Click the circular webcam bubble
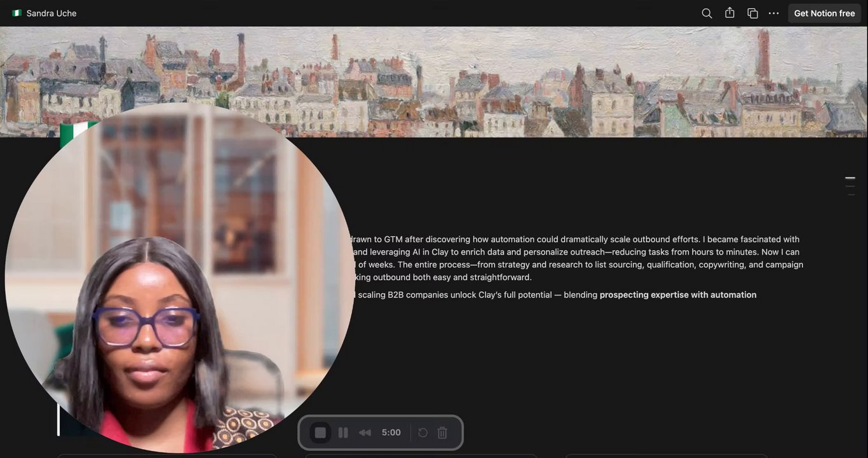The image size is (868, 458). [x=179, y=278]
